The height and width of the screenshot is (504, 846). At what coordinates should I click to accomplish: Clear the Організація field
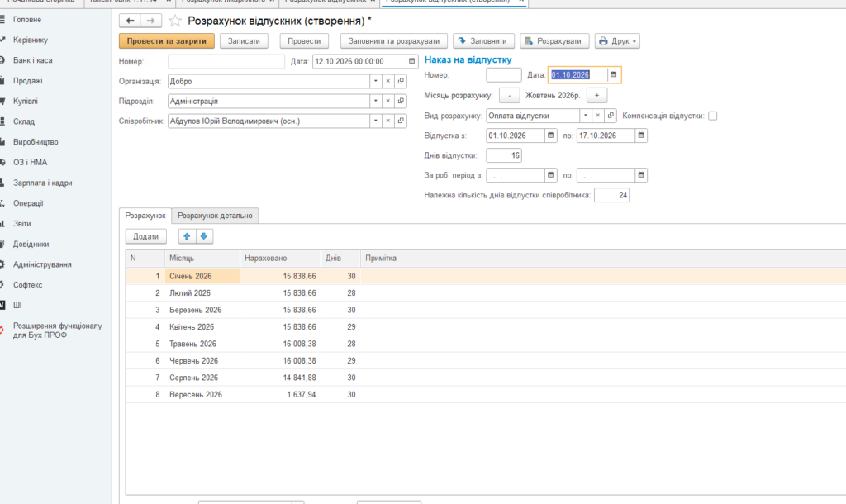pos(388,82)
